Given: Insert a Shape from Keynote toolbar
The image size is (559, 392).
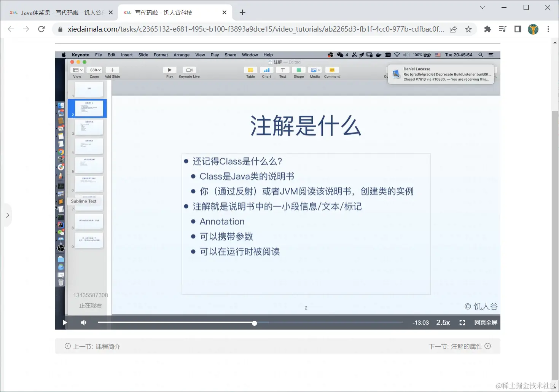Looking at the screenshot, I should coord(299,70).
